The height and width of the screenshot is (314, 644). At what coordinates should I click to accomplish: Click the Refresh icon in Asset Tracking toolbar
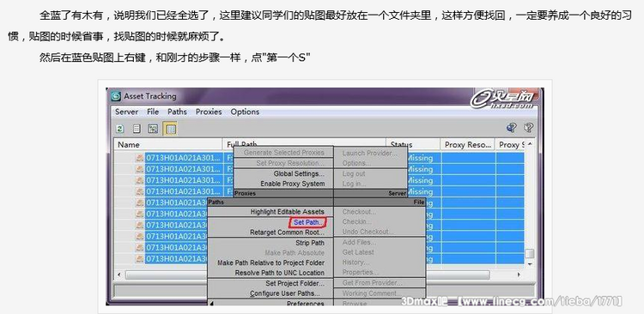(x=119, y=129)
